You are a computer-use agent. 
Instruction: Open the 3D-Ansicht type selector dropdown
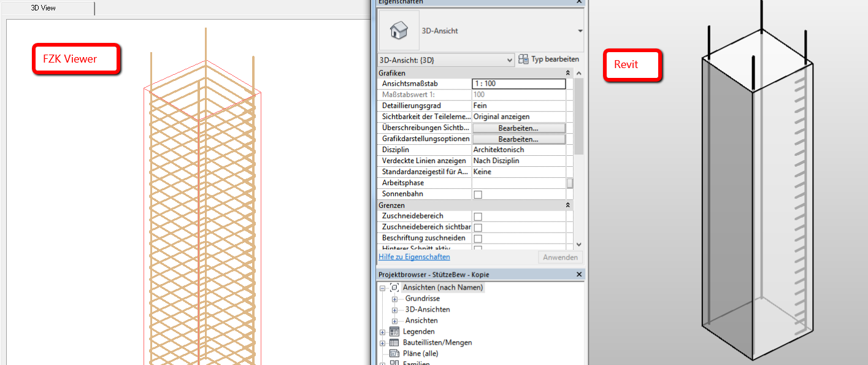point(510,60)
